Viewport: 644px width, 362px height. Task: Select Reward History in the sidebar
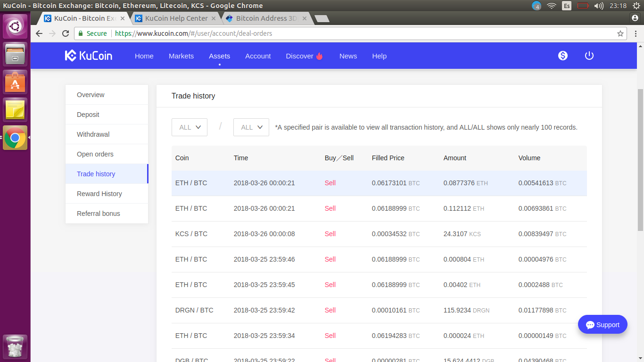tap(107, 194)
